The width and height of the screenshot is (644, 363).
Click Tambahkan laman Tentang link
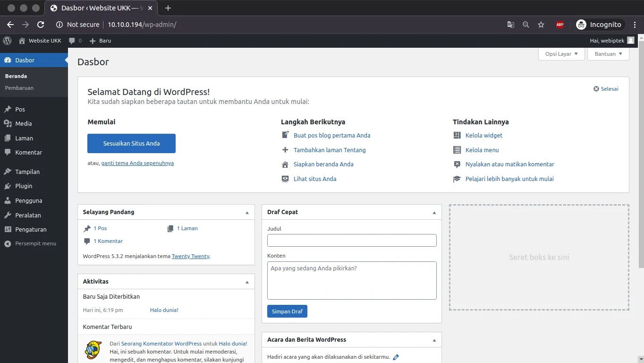[330, 150]
